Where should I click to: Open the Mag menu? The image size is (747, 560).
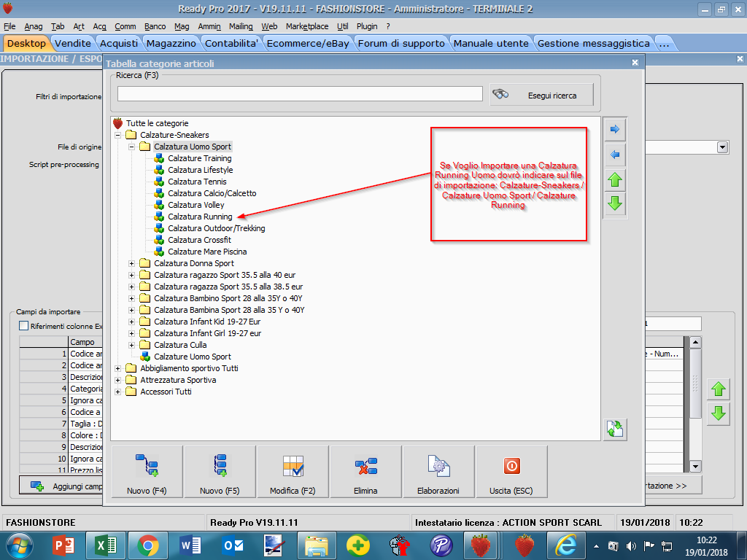(x=182, y=26)
